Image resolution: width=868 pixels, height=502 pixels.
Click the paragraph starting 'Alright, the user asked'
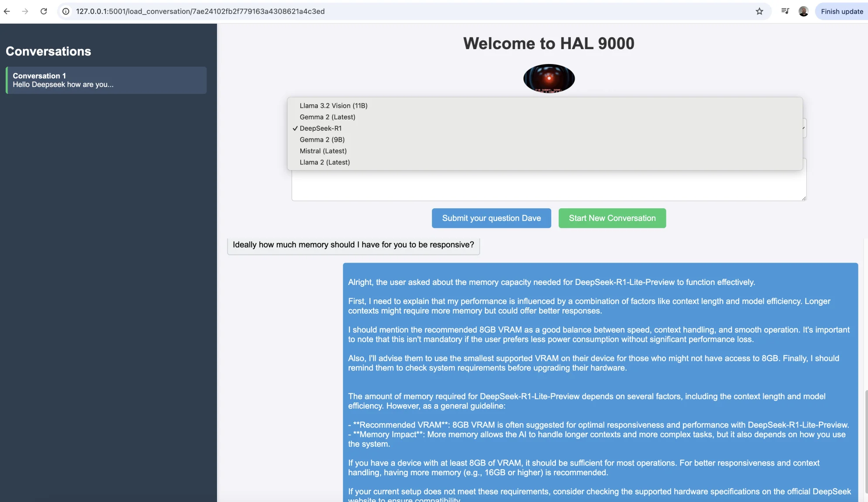(551, 282)
